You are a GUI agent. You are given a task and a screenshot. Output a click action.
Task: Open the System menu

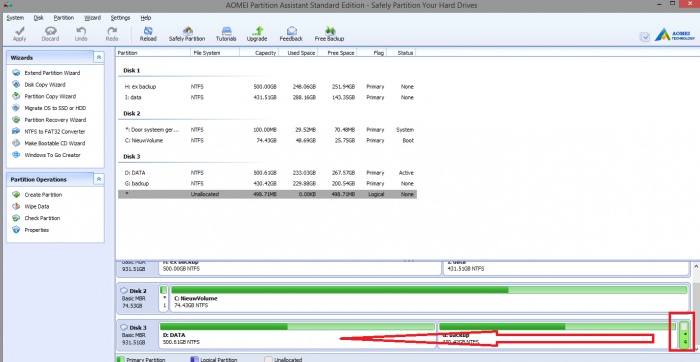(x=15, y=18)
